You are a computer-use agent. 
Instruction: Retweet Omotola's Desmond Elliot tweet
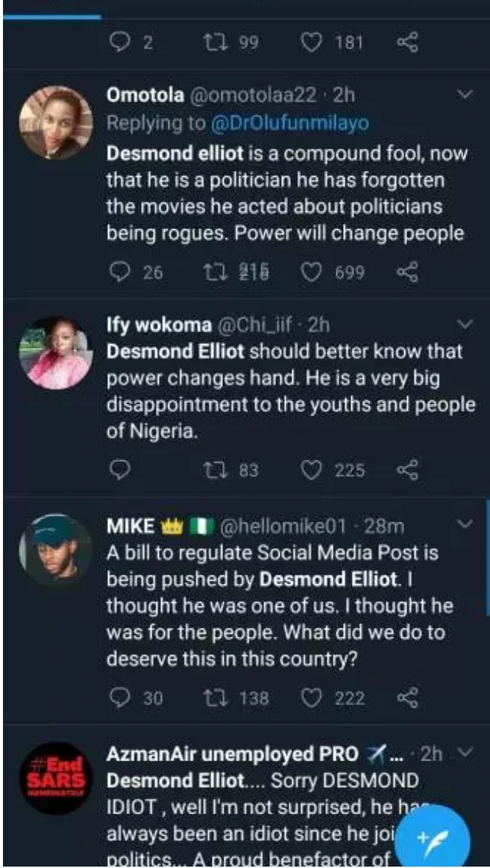[215, 273]
